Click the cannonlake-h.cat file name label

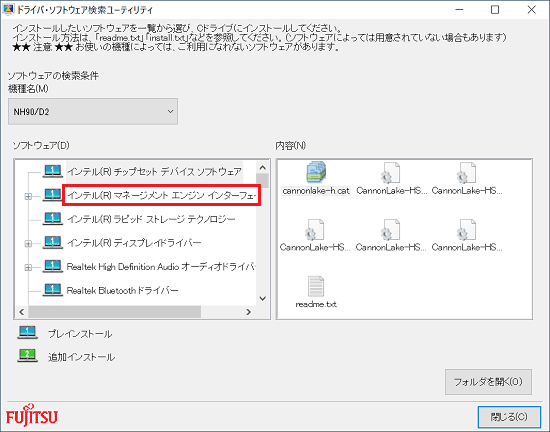pyautogui.click(x=316, y=191)
